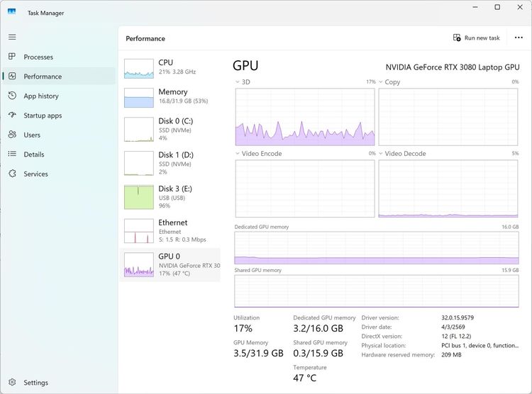
Task: Click the Video Decode usage graph
Action: [x=448, y=188]
